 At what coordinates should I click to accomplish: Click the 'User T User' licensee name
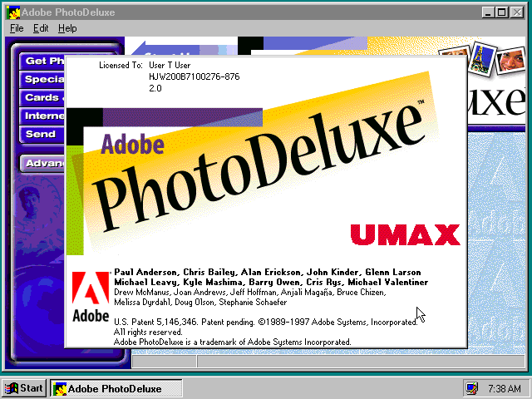170,65
